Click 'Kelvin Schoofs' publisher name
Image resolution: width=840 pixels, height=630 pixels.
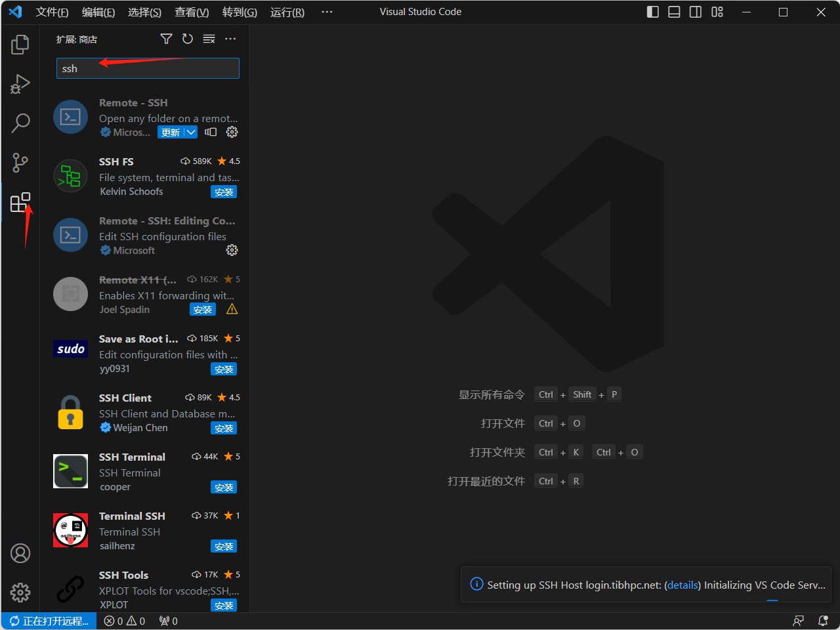coord(131,192)
